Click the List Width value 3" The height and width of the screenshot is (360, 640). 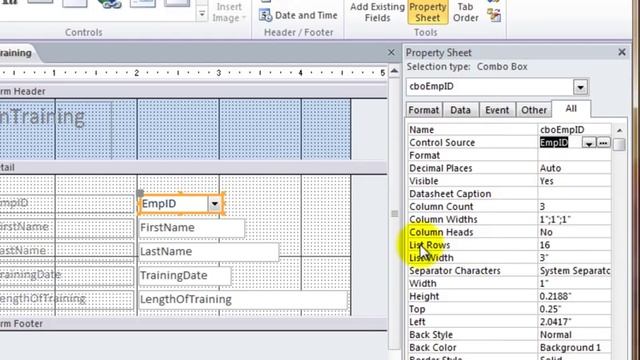[x=574, y=258]
